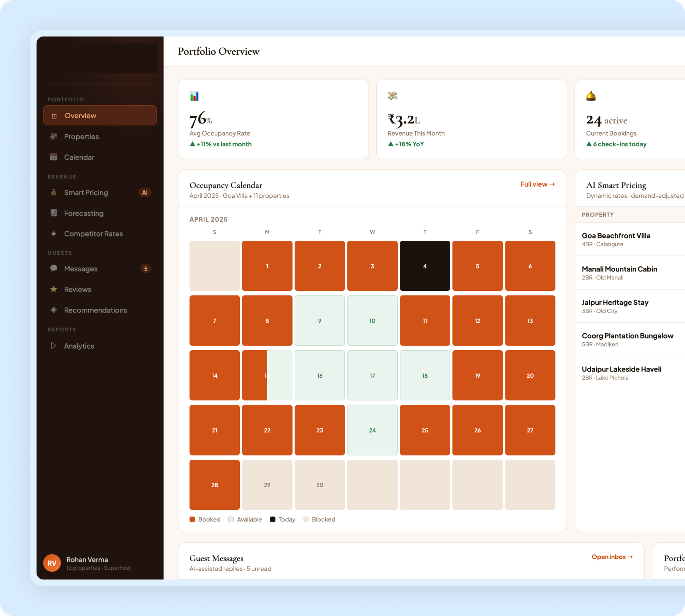Click the Properties house icon
This screenshot has width=685, height=616.
click(x=53, y=136)
